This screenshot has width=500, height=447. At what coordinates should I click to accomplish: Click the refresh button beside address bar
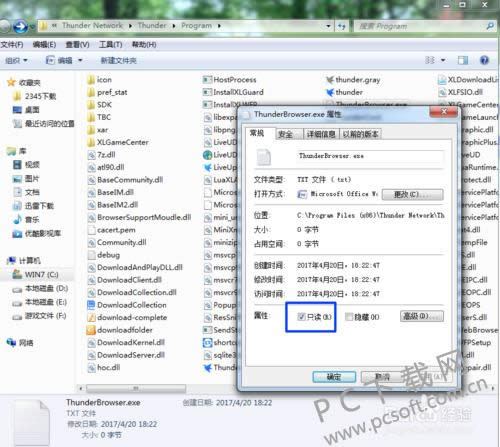[x=342, y=26]
